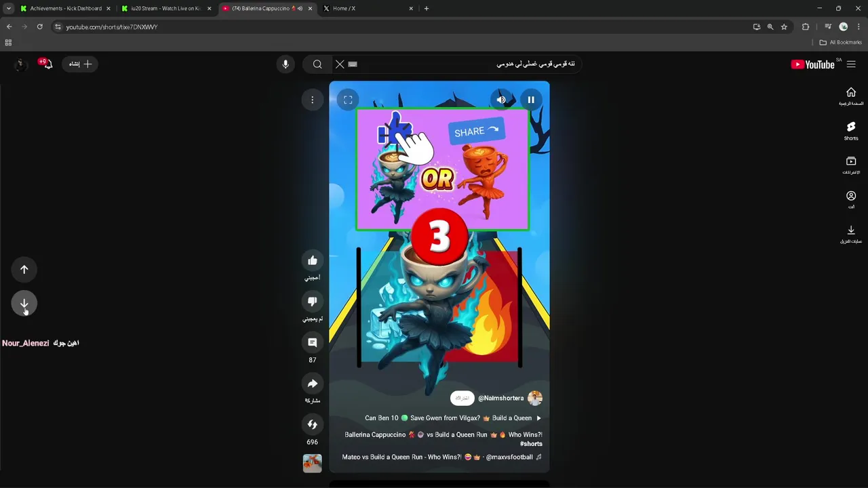The image size is (868, 488).
Task: Open the tab search dropdown
Action: click(x=8, y=8)
